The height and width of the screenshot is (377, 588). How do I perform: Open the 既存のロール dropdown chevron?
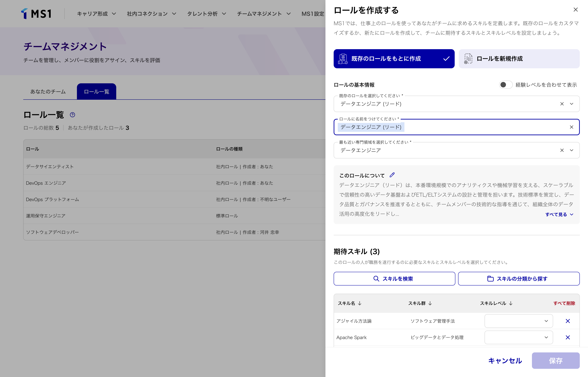(572, 104)
